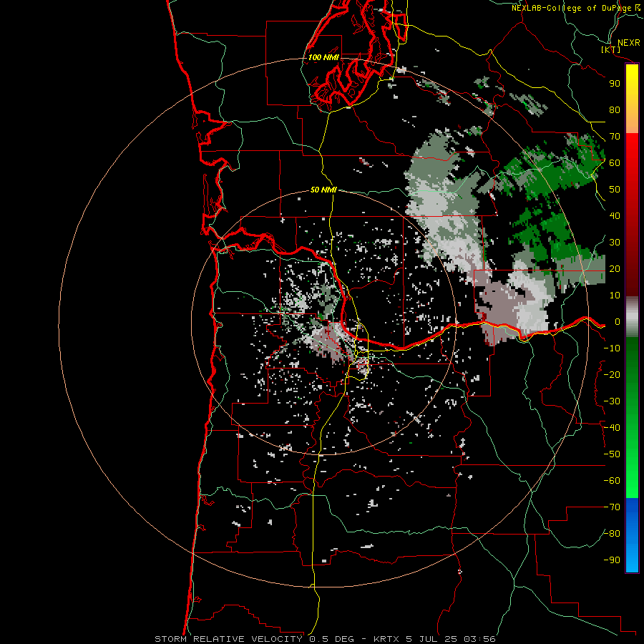Click the 100 NMI range ring label
Image resolution: width=644 pixels, height=644 pixels.
pos(323,57)
